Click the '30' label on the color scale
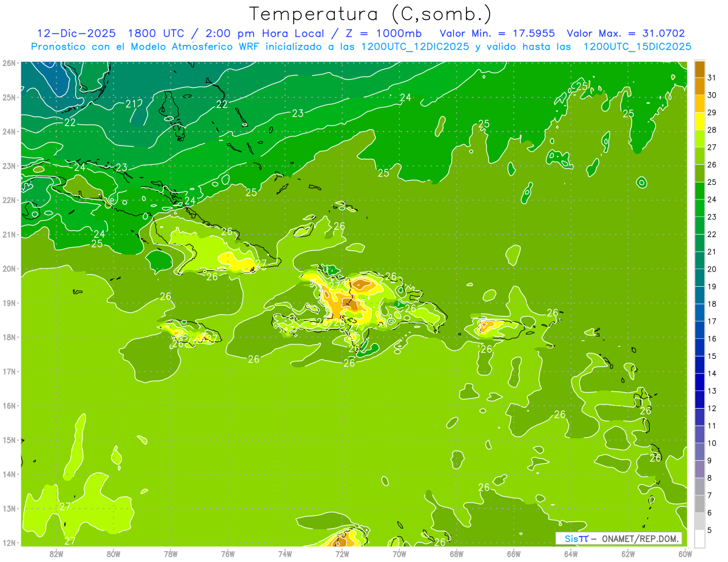 point(712,95)
